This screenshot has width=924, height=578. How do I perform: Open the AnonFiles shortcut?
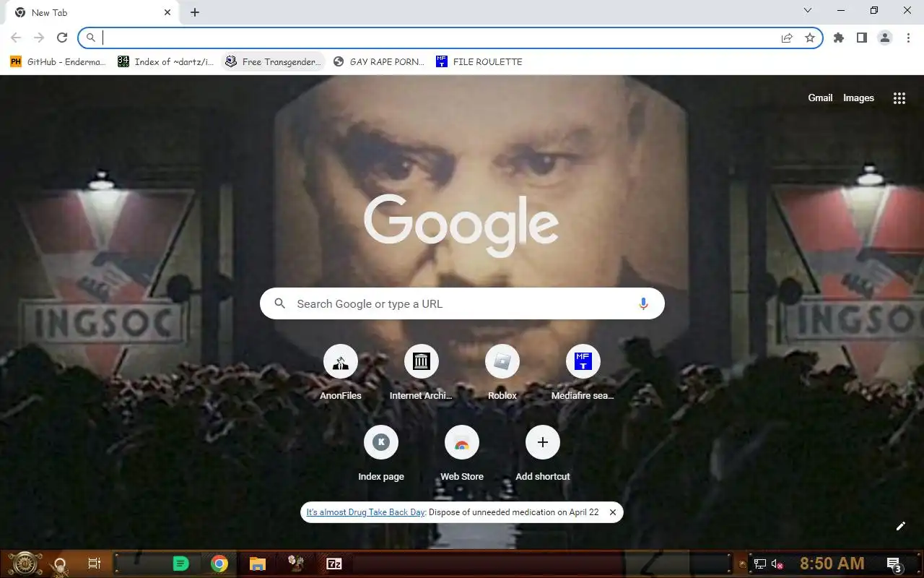341,372
